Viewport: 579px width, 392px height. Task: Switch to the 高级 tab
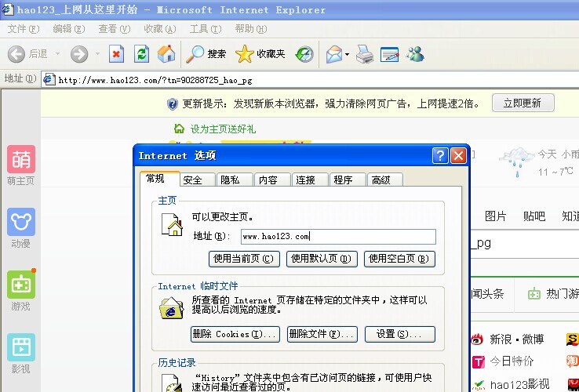[385, 180]
